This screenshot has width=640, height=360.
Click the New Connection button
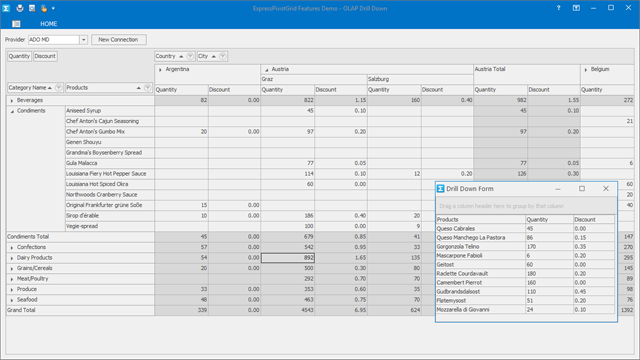[x=118, y=40]
